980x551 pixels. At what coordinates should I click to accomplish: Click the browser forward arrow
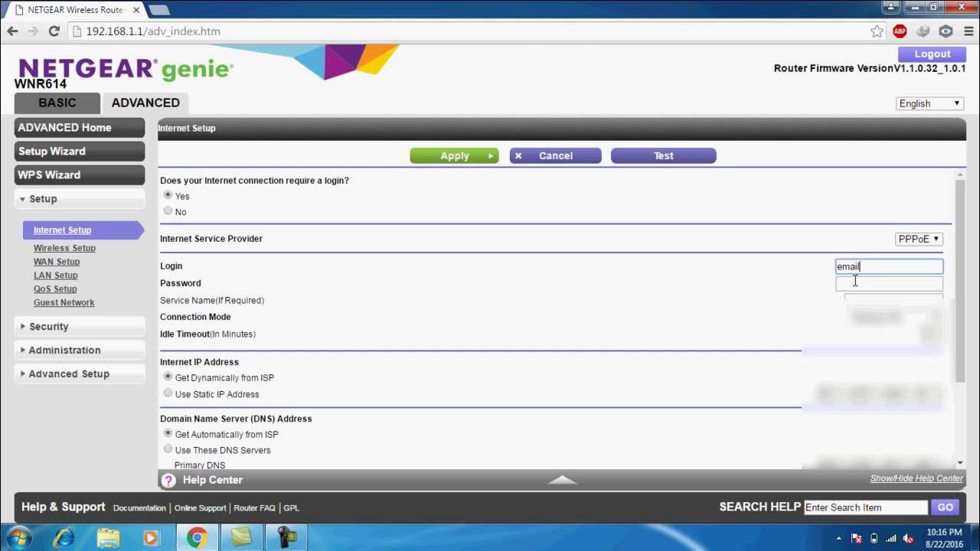[33, 31]
